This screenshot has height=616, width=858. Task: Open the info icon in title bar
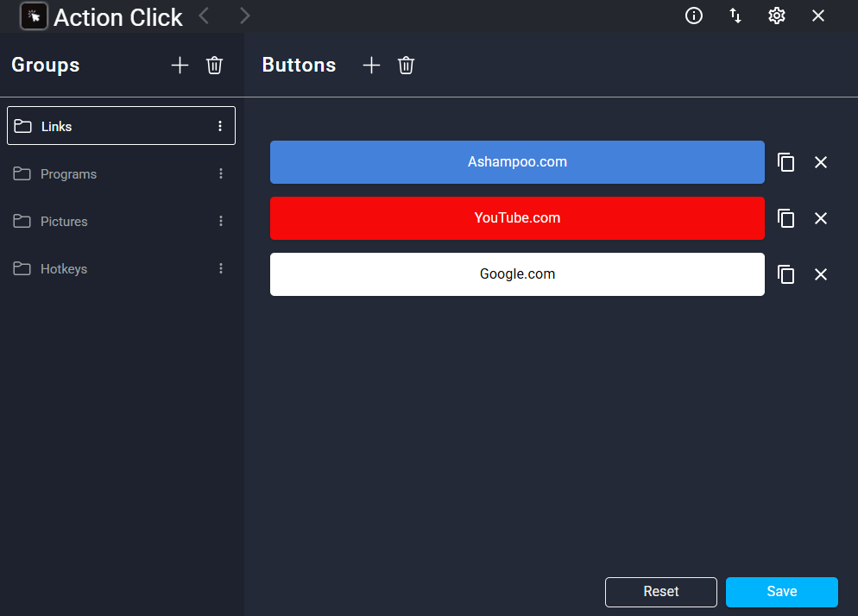(x=693, y=16)
